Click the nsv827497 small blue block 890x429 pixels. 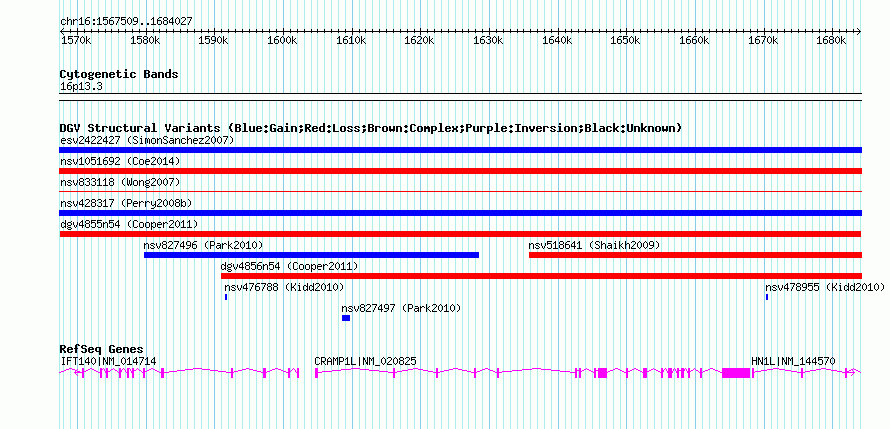click(x=346, y=318)
